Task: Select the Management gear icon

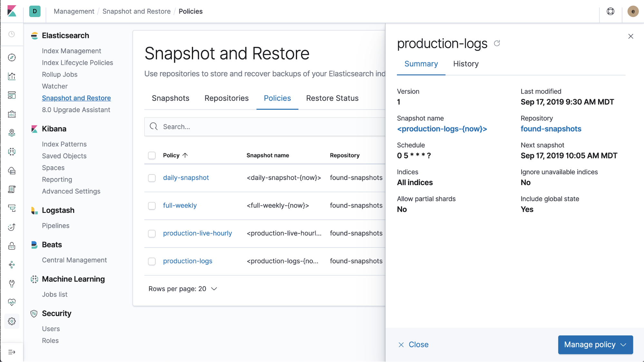Action: point(12,321)
